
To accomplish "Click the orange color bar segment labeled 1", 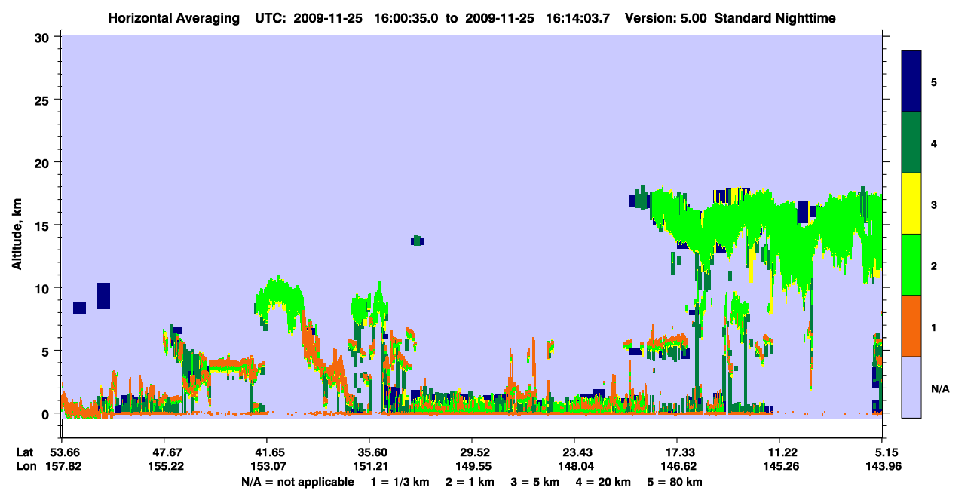I will click(x=911, y=326).
